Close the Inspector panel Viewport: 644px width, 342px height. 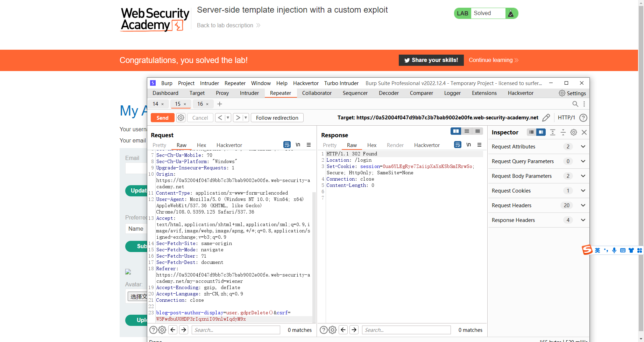[x=584, y=132]
